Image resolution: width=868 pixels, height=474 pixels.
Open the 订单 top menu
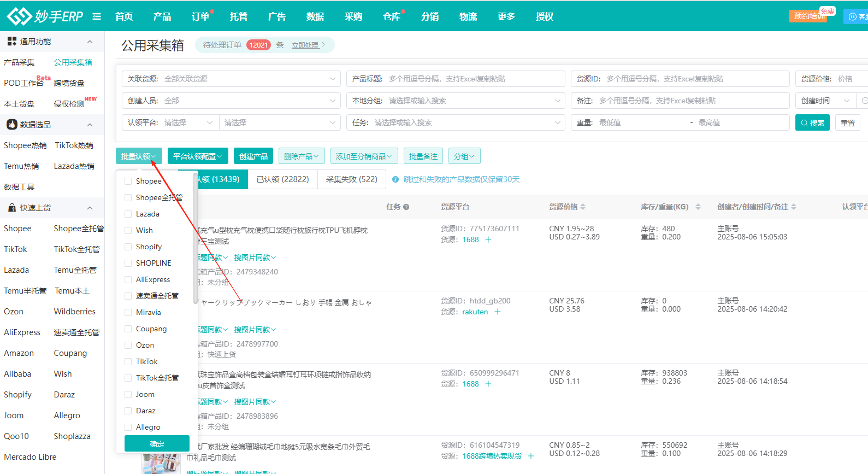pos(200,16)
